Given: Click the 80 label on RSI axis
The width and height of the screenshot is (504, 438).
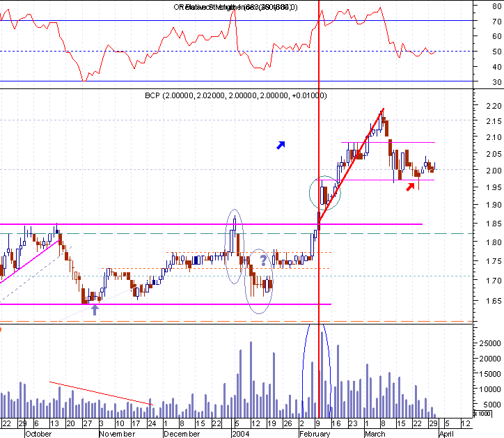Looking at the screenshot, I should [496, 6].
